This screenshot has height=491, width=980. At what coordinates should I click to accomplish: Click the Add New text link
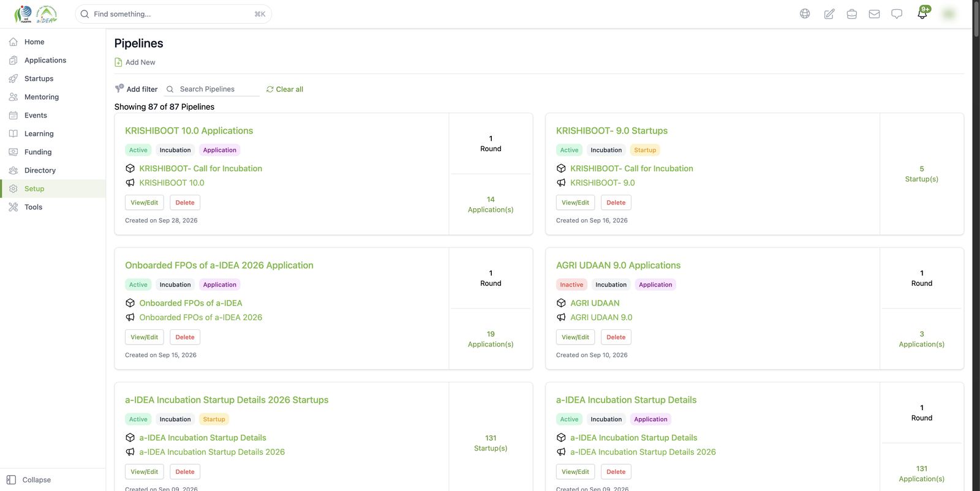pyautogui.click(x=140, y=62)
